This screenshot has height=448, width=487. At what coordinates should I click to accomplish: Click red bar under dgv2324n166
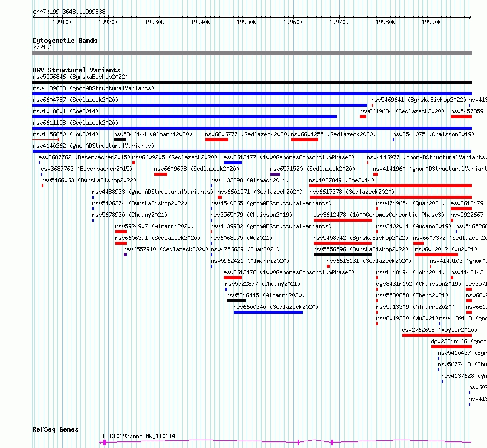coord(451,347)
